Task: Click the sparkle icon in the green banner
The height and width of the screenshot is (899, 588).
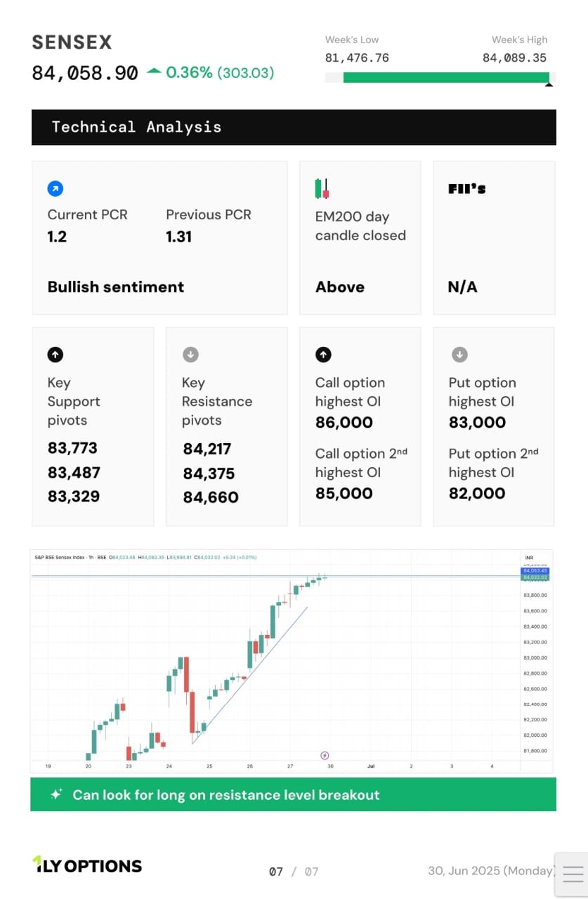Action: 56,794
